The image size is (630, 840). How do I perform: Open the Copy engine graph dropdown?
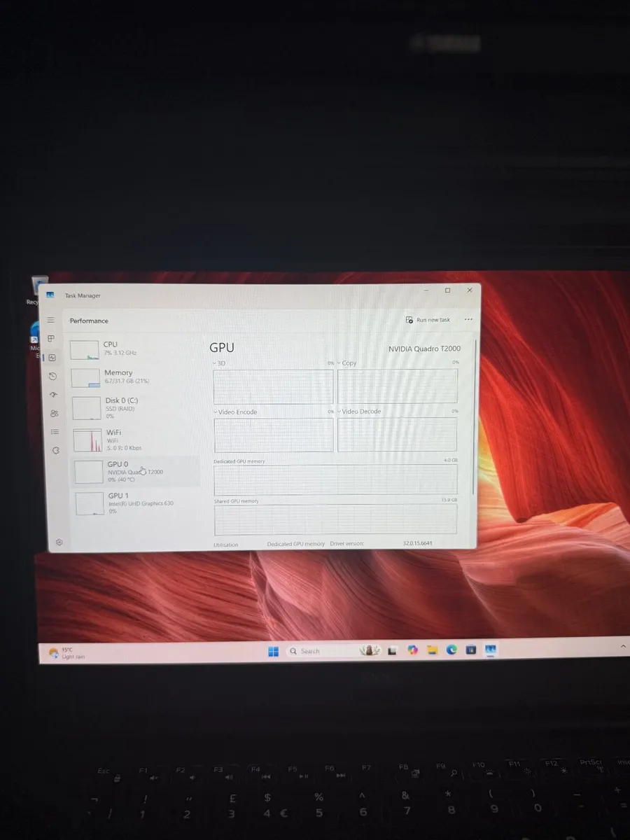pyautogui.click(x=347, y=363)
